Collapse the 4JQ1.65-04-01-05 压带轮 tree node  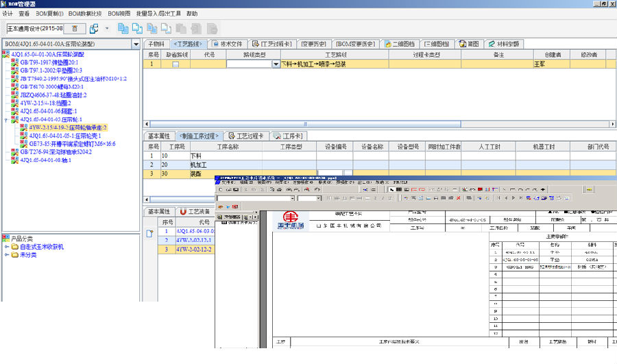click(6, 119)
